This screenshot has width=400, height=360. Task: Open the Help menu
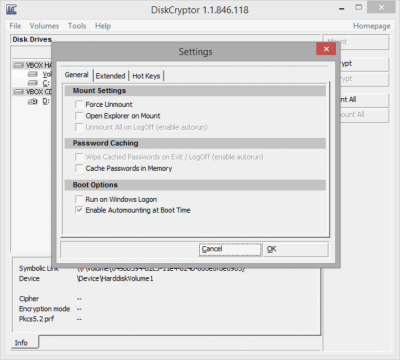coord(103,26)
